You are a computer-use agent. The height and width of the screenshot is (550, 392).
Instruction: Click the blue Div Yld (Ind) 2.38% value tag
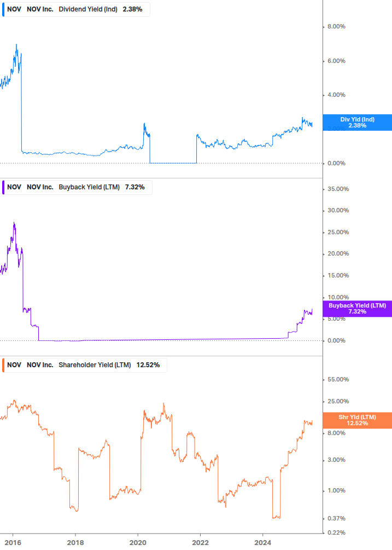(x=357, y=123)
